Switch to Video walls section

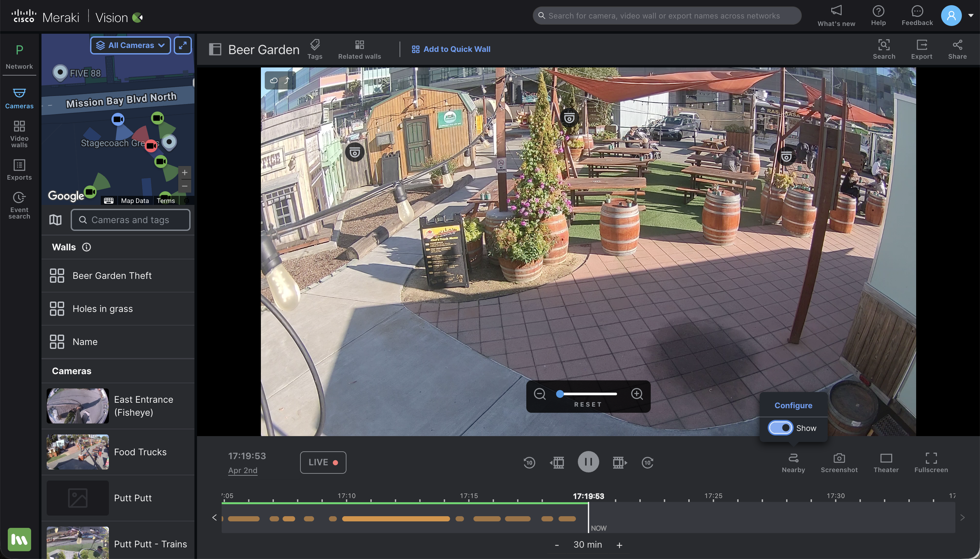(19, 134)
